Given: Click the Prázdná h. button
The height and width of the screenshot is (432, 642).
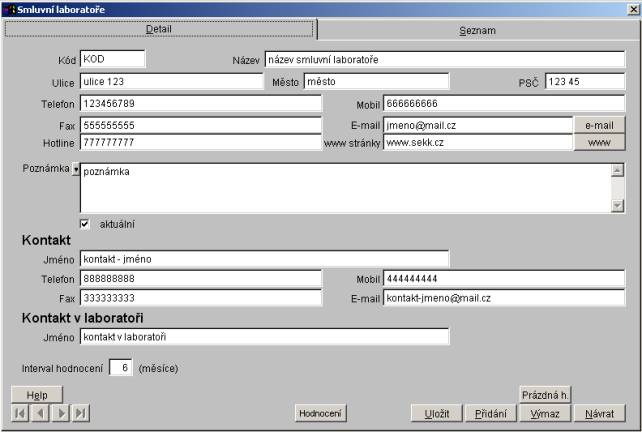Looking at the screenshot, I should click(545, 394).
